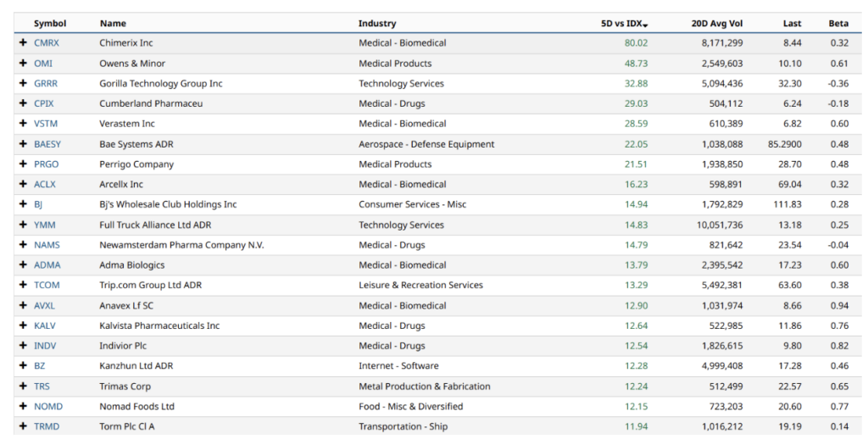Expand the INDV row plus icon
This screenshot has height=445, width=868.
point(23,345)
